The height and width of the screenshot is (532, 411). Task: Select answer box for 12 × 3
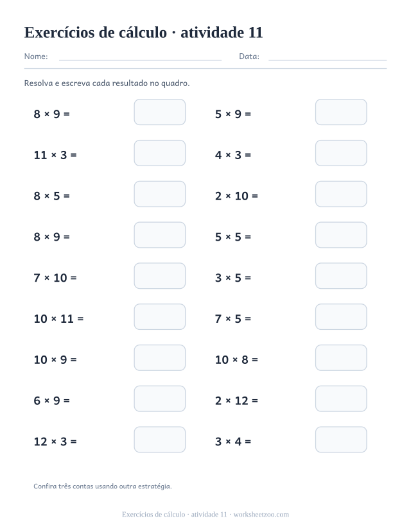tap(160, 440)
